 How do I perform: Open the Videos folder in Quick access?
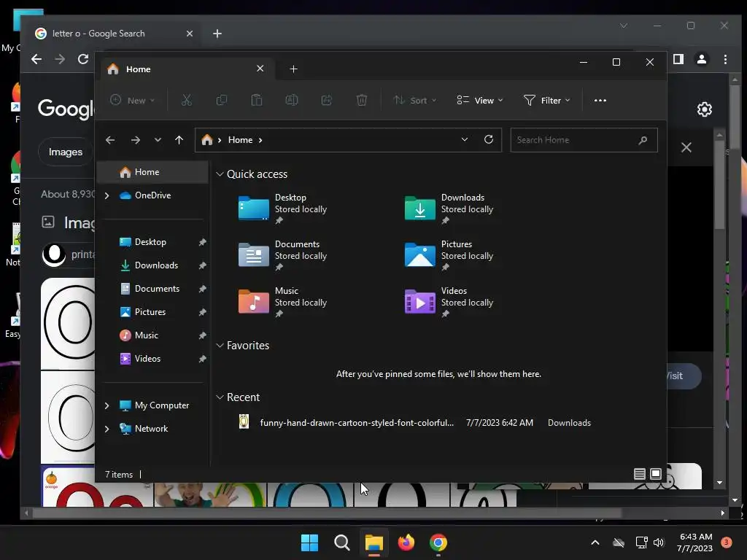click(449, 302)
